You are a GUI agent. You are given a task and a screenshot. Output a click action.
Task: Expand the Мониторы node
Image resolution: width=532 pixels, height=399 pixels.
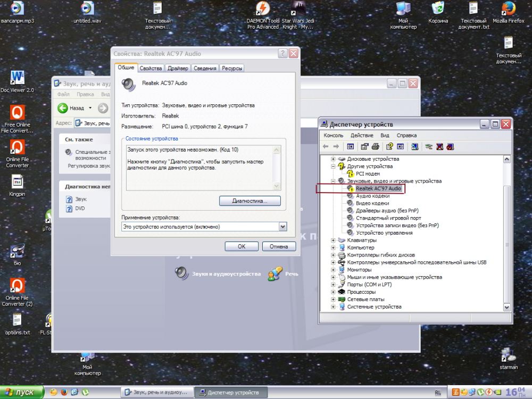(333, 270)
